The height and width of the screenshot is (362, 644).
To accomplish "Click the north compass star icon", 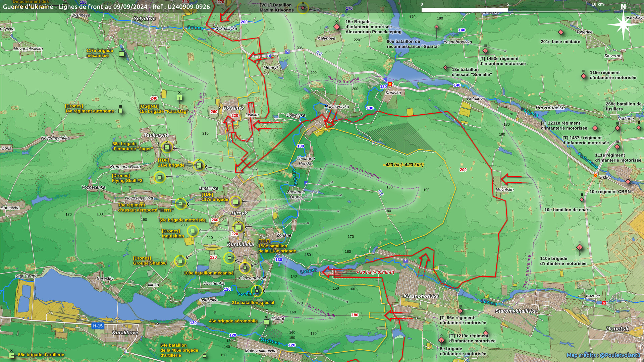I will point(623,24).
